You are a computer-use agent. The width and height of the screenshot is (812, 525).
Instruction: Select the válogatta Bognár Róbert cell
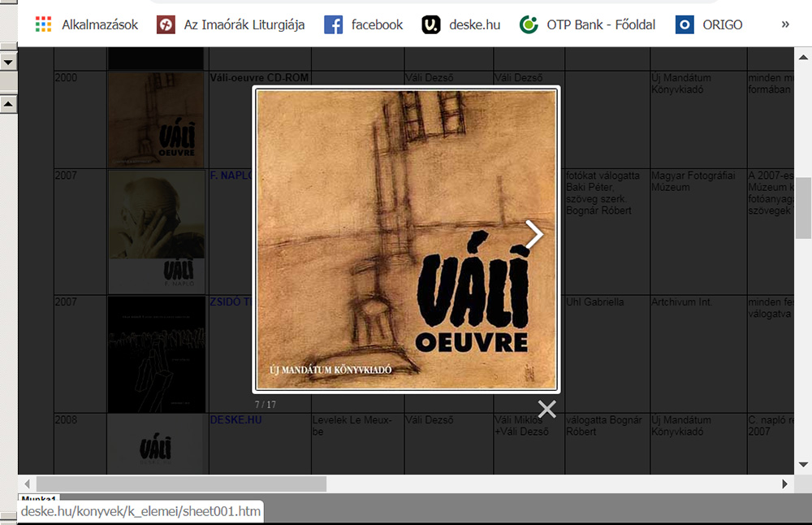point(607,444)
